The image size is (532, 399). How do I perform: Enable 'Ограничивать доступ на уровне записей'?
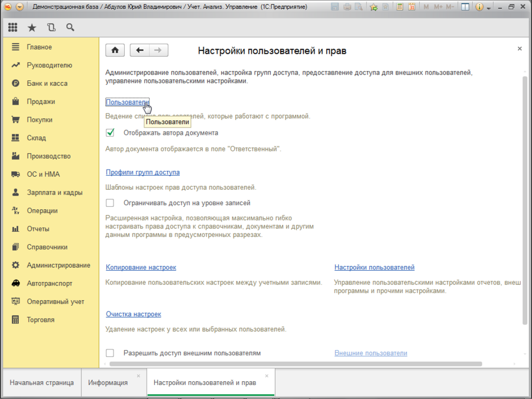click(110, 203)
